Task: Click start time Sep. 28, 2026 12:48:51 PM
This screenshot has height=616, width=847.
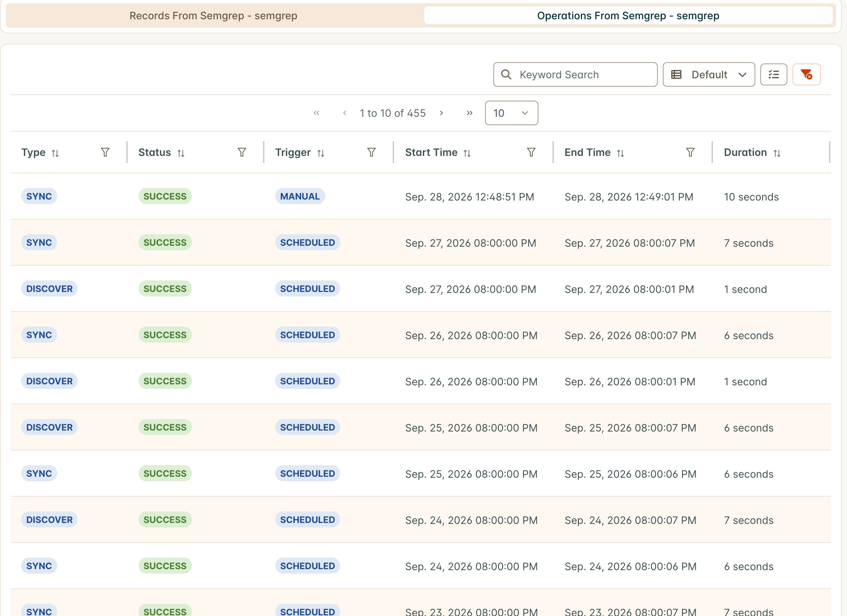Action: pos(469,197)
